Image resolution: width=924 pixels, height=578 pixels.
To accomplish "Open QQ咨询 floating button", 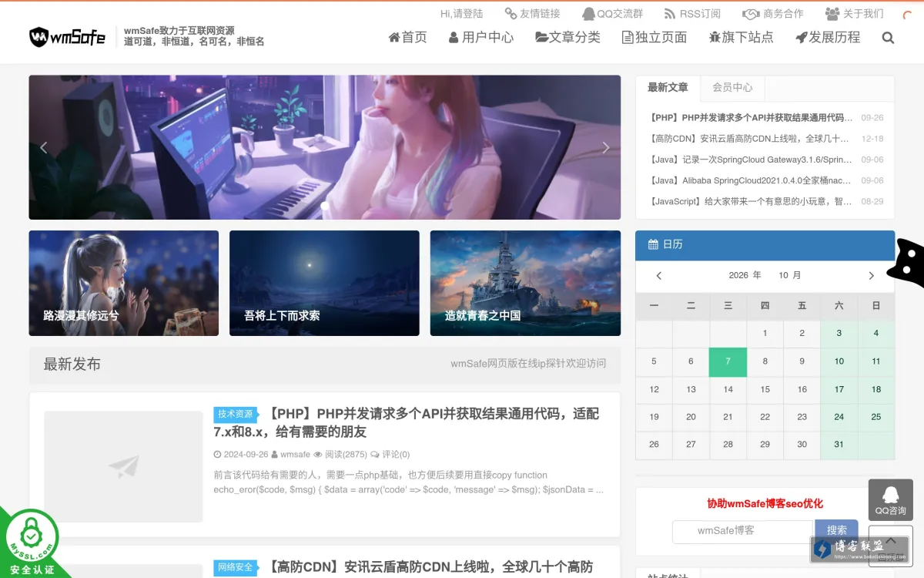I will pos(891,499).
